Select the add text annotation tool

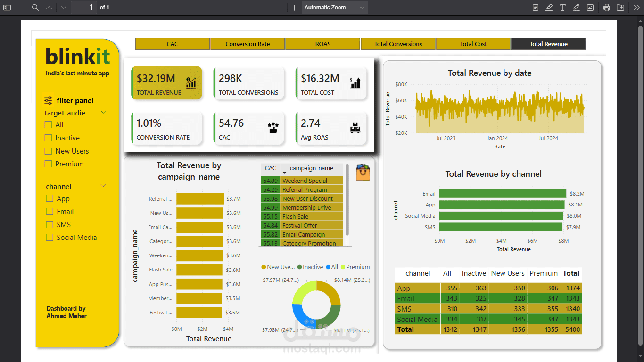click(x=563, y=8)
